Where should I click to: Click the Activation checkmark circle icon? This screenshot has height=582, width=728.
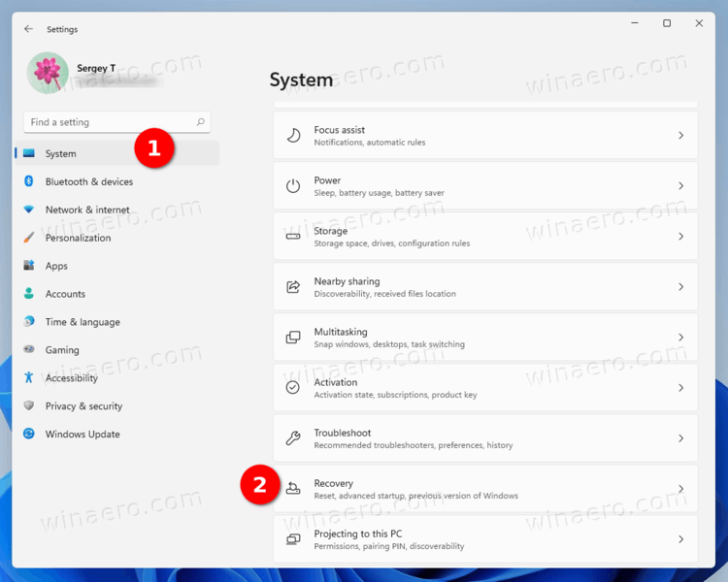[x=293, y=388]
